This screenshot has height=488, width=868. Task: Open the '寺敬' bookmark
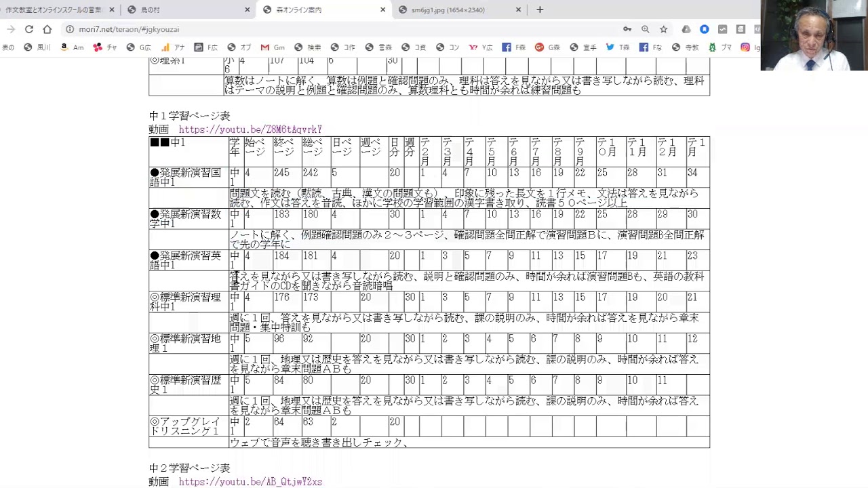coord(685,47)
